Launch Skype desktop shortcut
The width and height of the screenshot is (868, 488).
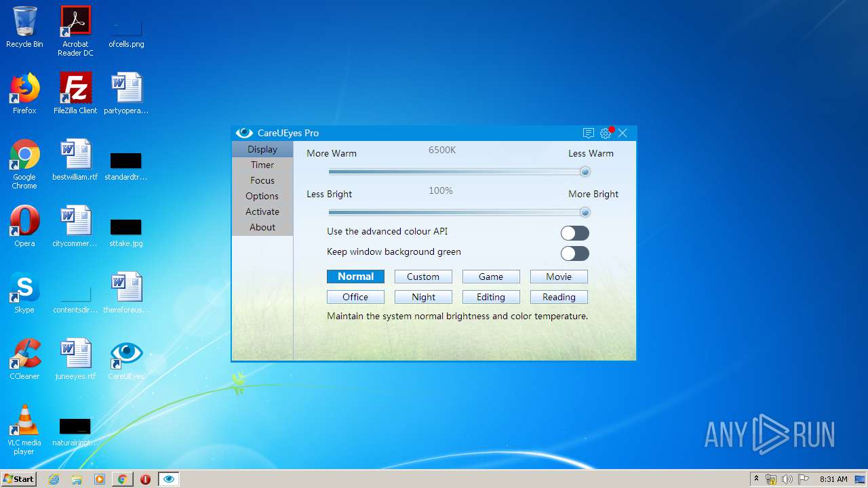coord(24,293)
